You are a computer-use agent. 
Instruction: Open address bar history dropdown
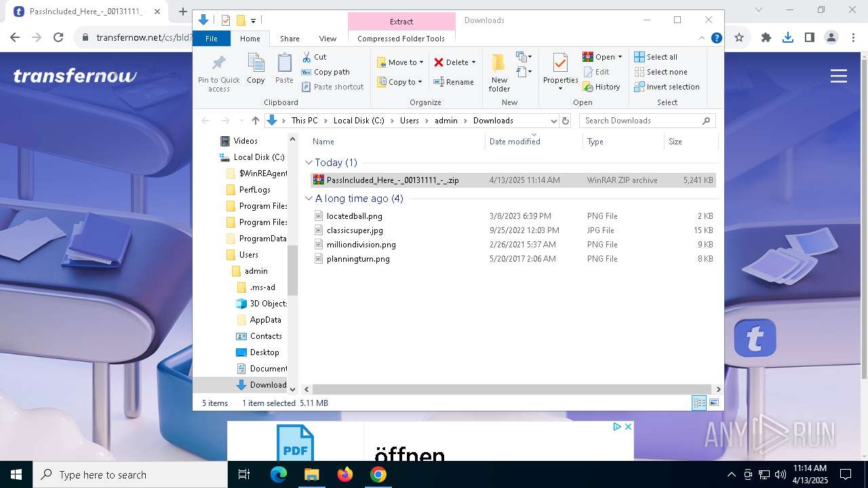point(553,121)
